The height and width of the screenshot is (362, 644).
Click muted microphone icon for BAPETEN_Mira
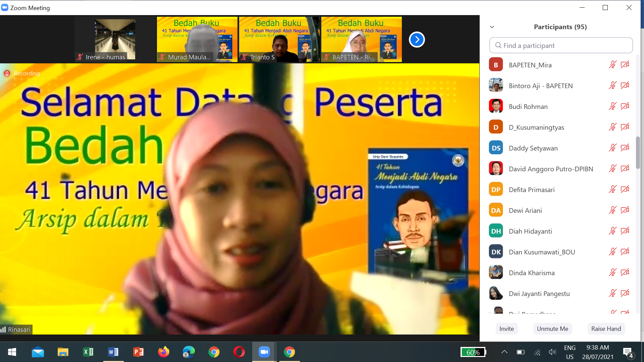[612, 65]
